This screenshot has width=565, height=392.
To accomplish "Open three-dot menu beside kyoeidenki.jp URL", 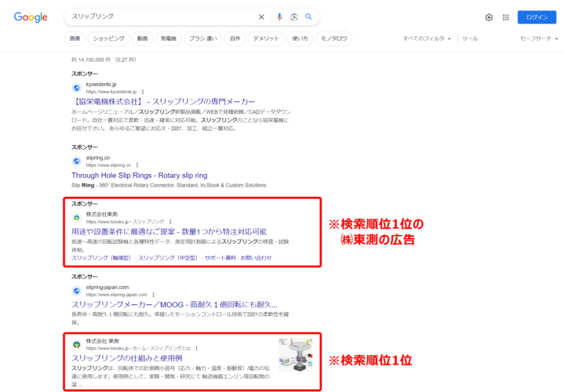I will click(x=143, y=92).
